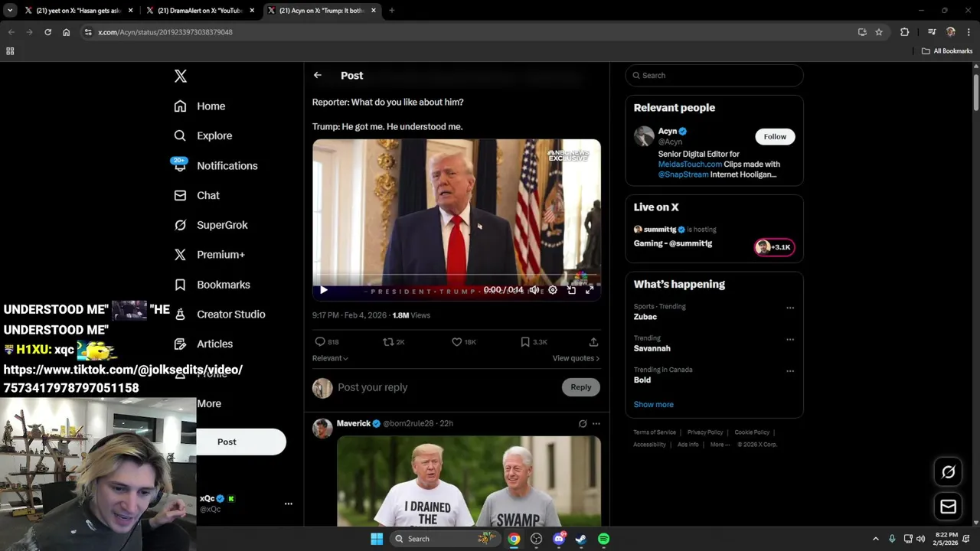Image resolution: width=980 pixels, height=551 pixels.
Task: Go to the browser home page
Action: pos(66,32)
